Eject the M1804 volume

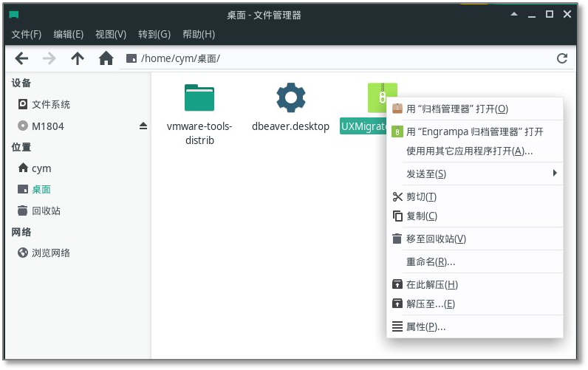coord(143,126)
